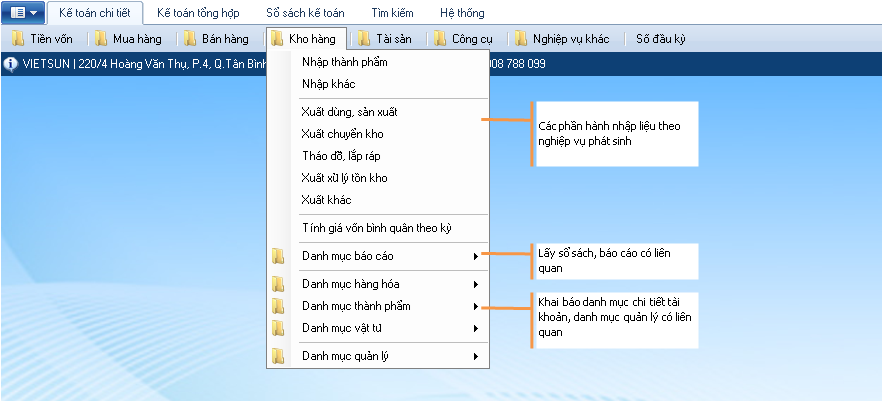This screenshot has width=882, height=401.
Task: Select Nhập thành phẩm from menu
Action: [x=344, y=62]
